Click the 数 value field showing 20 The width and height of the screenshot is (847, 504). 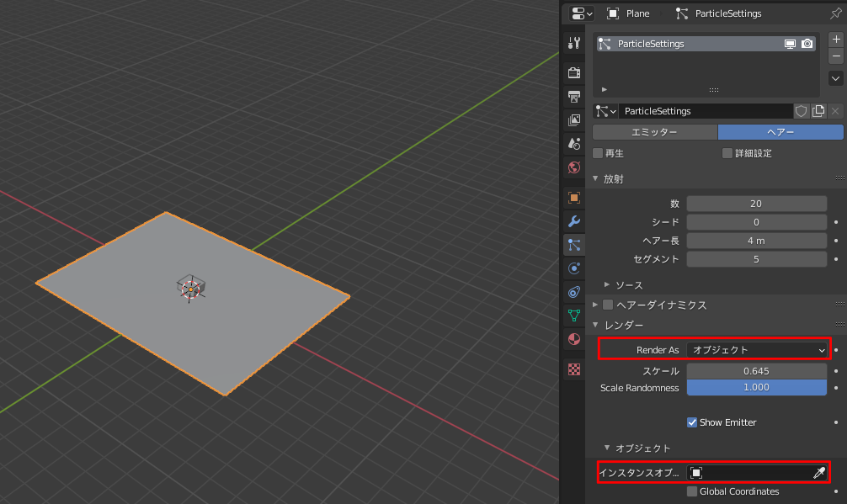[756, 204]
